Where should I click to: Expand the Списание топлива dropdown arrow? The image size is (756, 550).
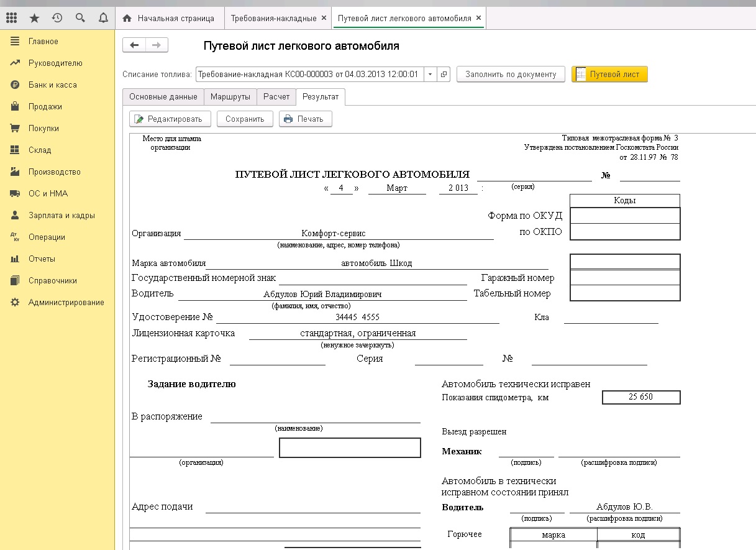pos(430,75)
